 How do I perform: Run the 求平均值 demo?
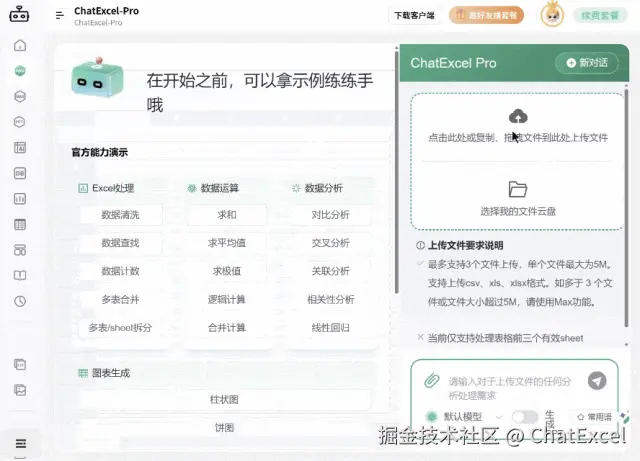coord(227,243)
